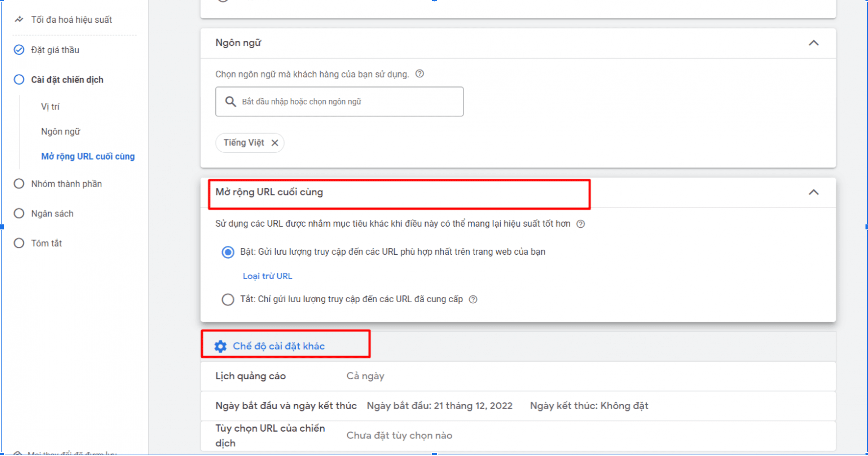Expand the Tùy chọn URL của chiến dịch row
Image resolution: width=868 pixels, height=456 pixels.
click(518, 435)
